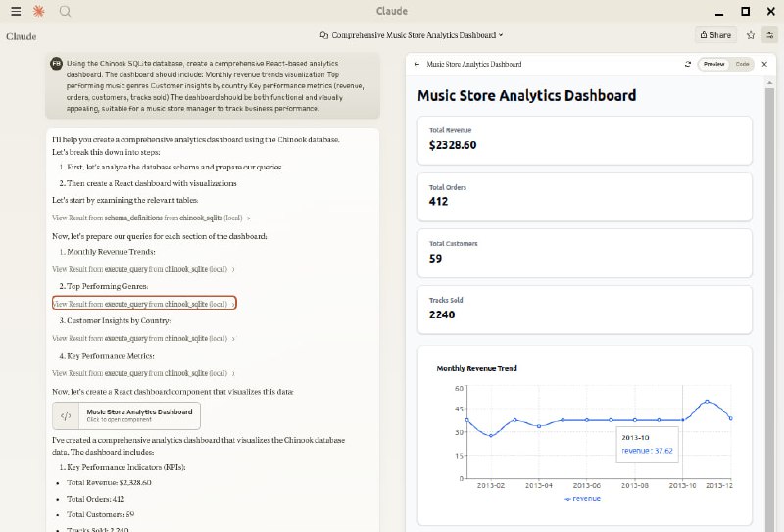
Task: Open search with the magnifier icon
Action: 65,11
